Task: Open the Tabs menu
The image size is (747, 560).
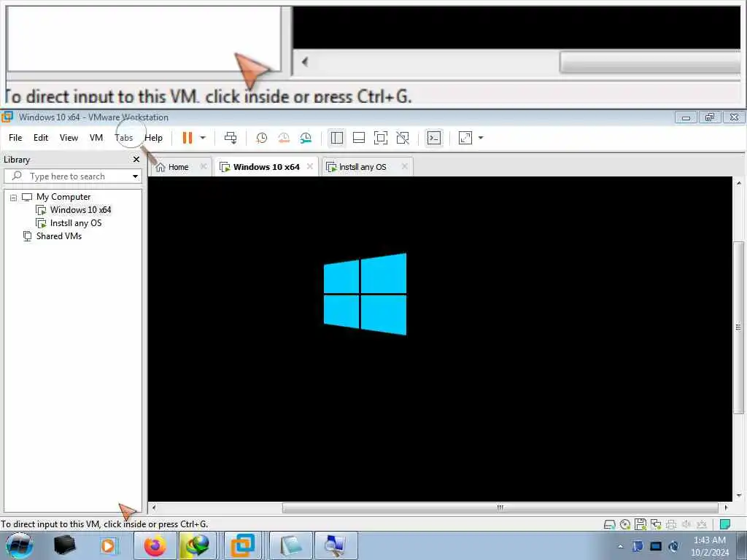Action: pos(124,138)
